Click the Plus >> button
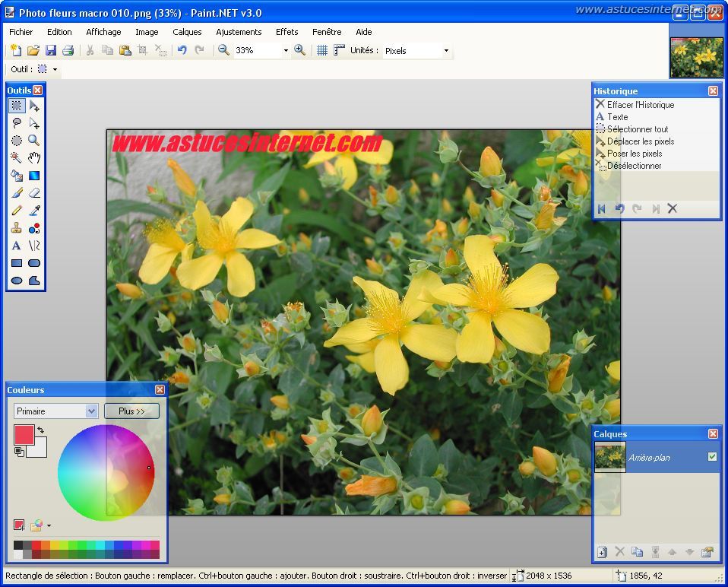The height and width of the screenshot is (587, 728). [132, 411]
